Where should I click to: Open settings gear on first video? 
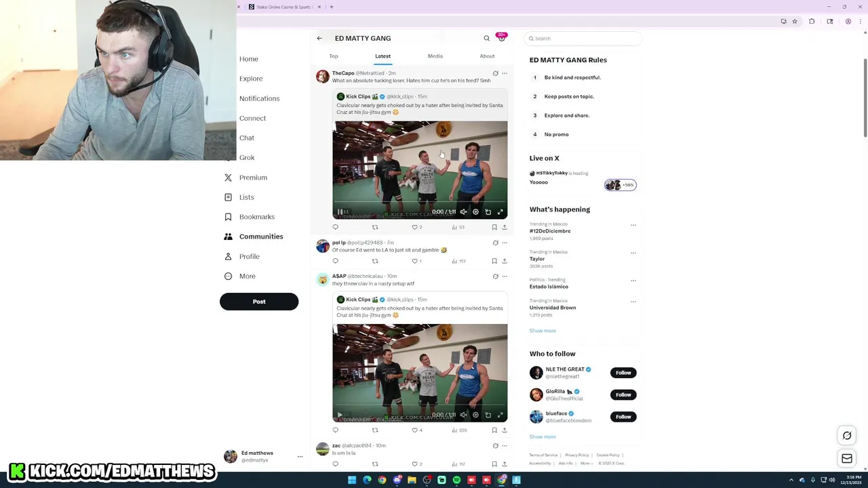pos(475,211)
